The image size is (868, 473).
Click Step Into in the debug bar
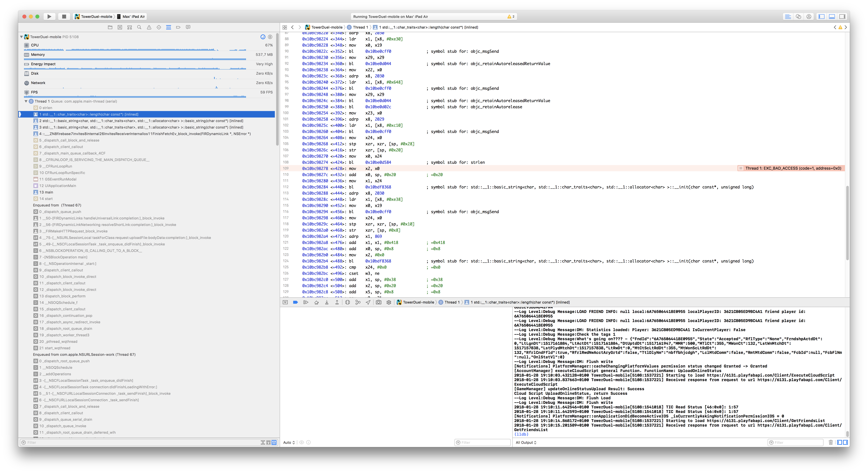[326, 302]
